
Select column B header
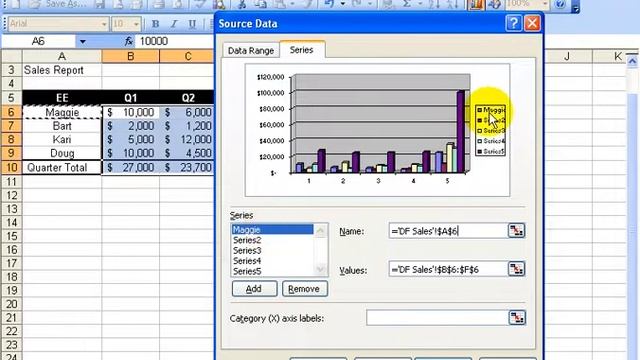point(131,56)
